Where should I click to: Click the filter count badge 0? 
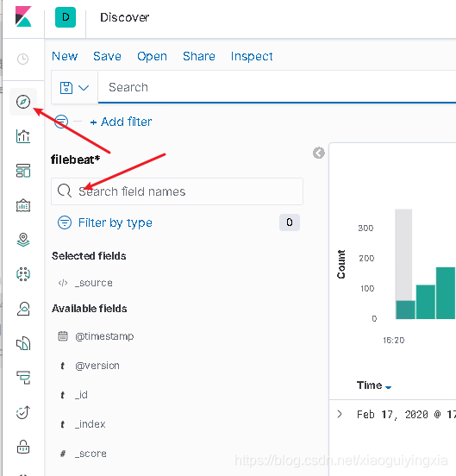pos(290,222)
